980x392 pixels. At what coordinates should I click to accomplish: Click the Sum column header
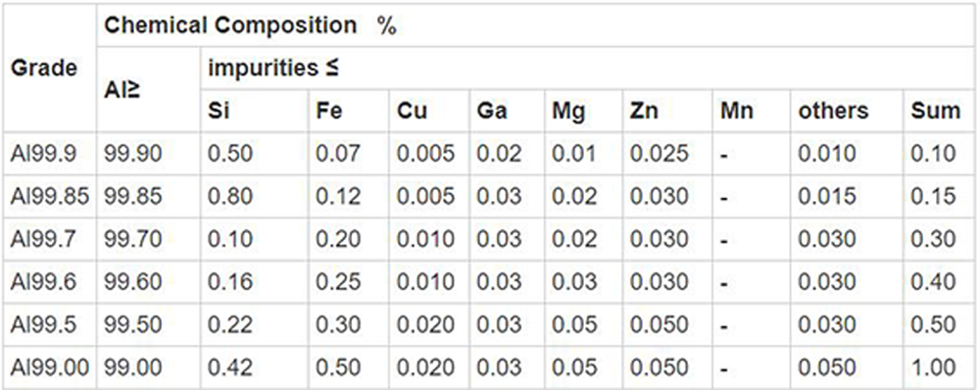(935, 111)
